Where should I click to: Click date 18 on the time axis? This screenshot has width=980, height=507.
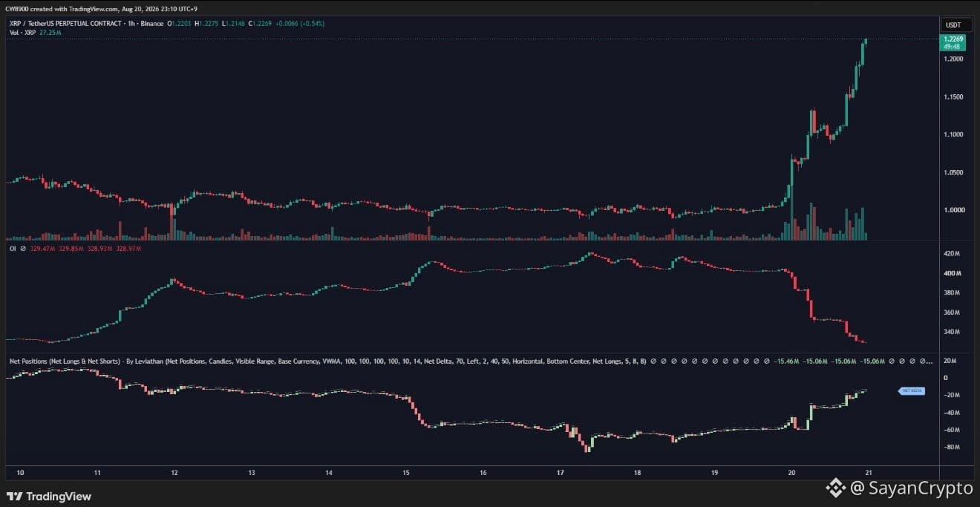(x=637, y=472)
